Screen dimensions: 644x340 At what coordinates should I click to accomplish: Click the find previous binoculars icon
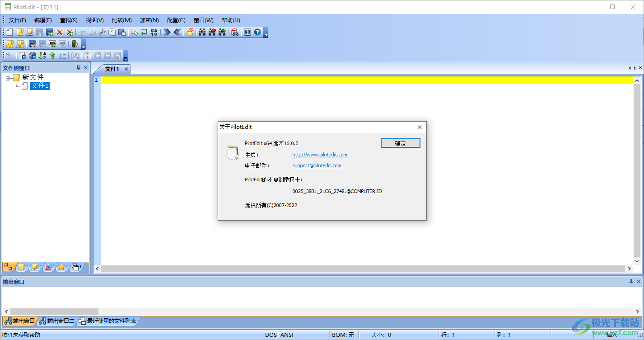coord(212,32)
